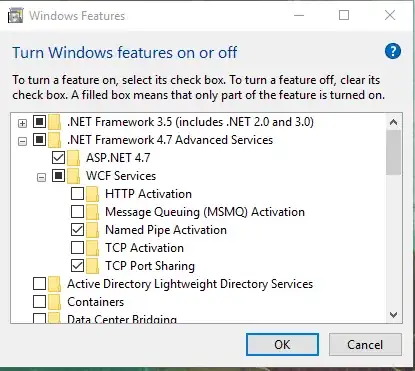The height and width of the screenshot is (371, 415).
Task: Select the WCF Services folder icon
Action: 73,176
